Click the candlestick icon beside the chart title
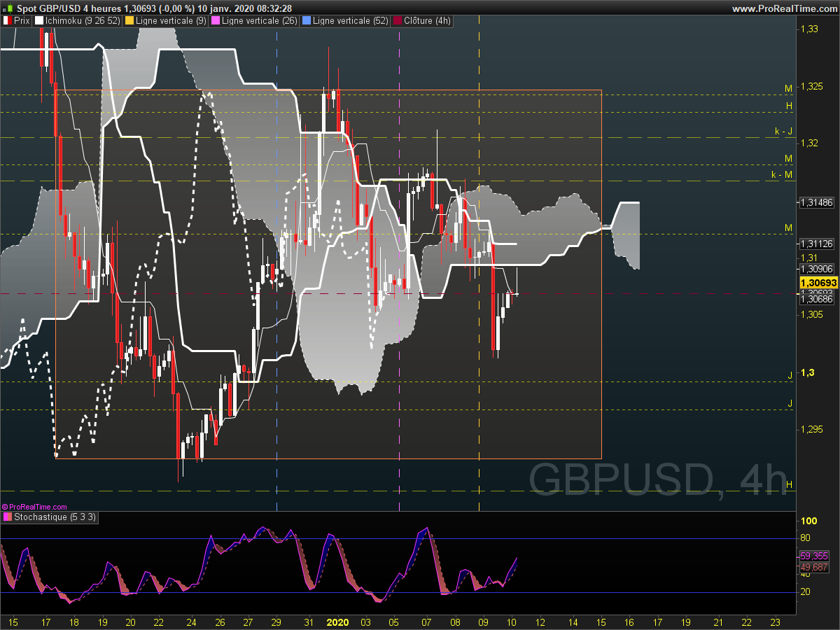This screenshot has width=840, height=630. (x=9, y=8)
